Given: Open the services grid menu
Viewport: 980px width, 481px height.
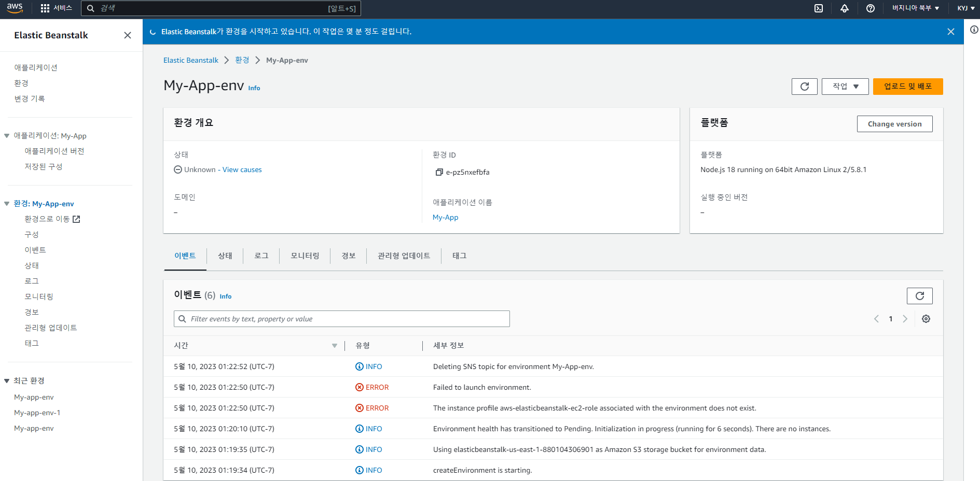Looking at the screenshot, I should (45, 8).
